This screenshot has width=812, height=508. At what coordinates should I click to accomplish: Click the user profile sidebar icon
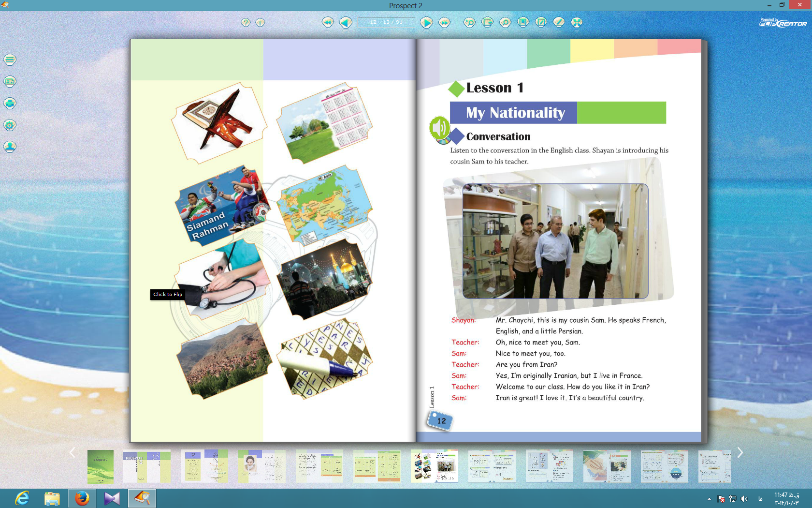click(x=10, y=147)
